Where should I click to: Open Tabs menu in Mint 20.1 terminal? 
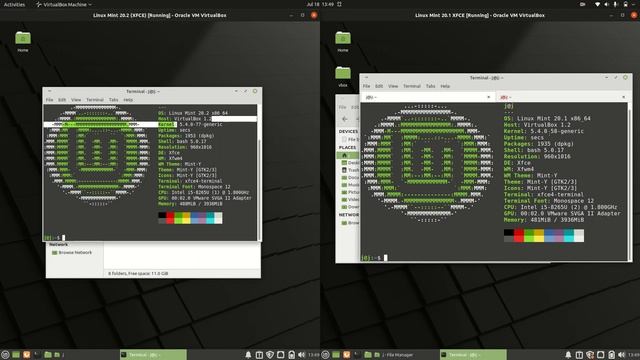coord(431,86)
